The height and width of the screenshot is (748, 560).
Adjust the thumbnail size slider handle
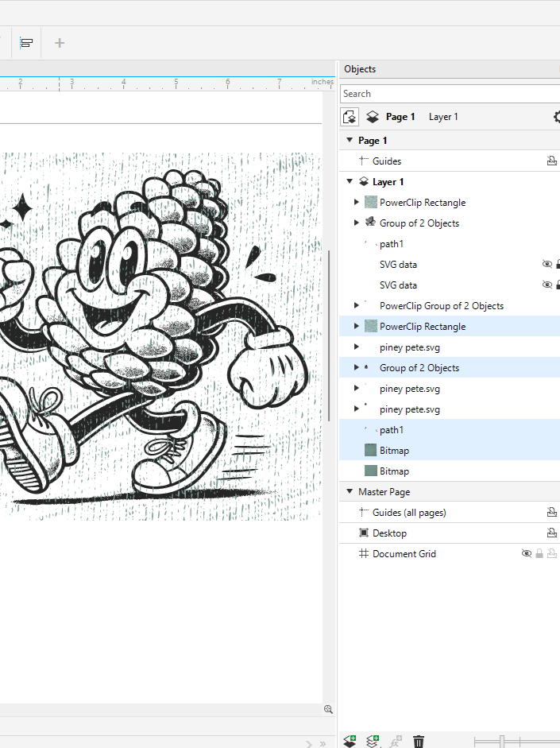pos(502,742)
